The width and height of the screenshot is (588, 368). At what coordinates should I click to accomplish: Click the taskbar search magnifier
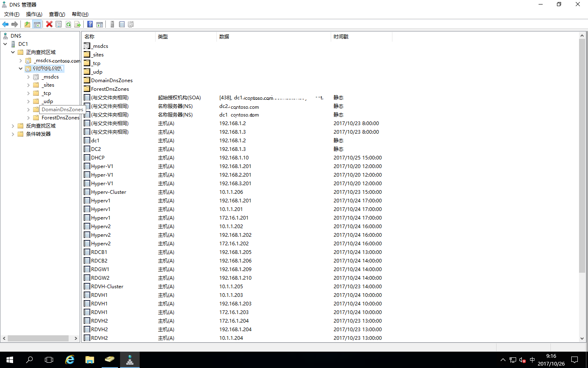point(29,360)
